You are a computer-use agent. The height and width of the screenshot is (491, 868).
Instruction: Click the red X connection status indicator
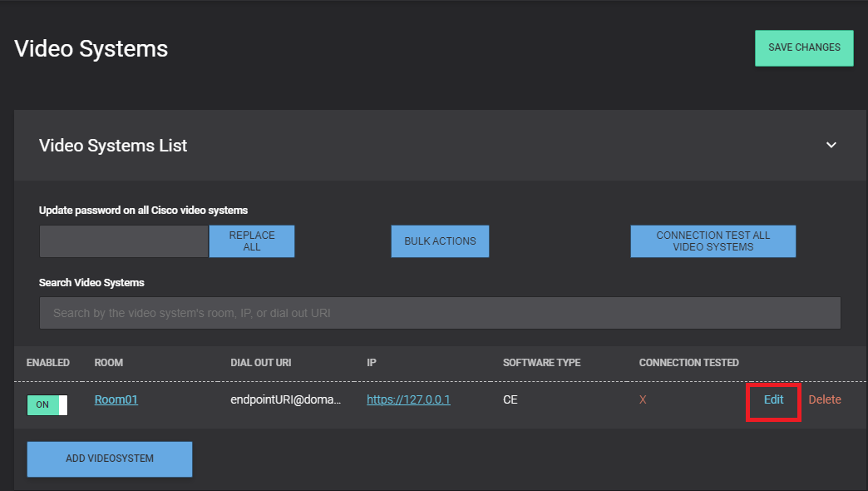tap(643, 399)
